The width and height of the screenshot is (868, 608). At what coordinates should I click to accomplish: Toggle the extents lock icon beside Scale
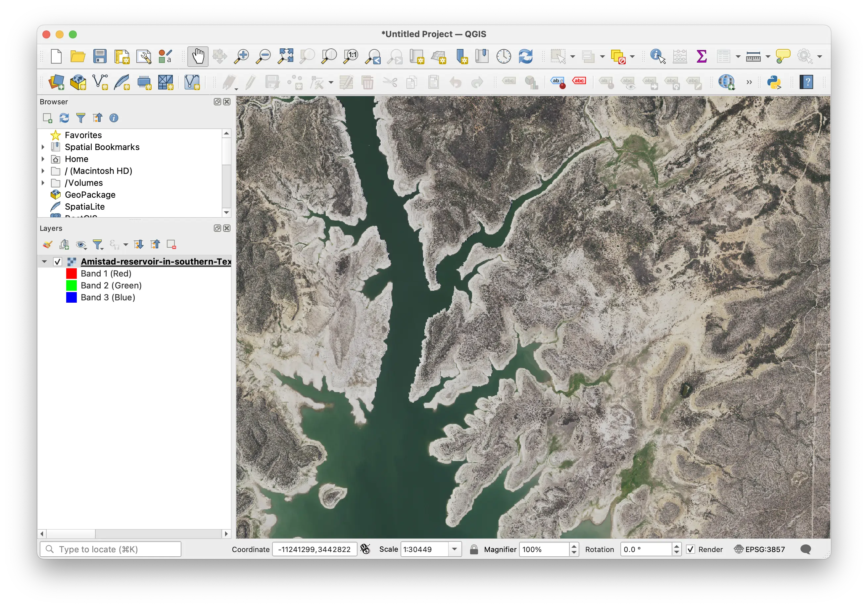(x=474, y=549)
